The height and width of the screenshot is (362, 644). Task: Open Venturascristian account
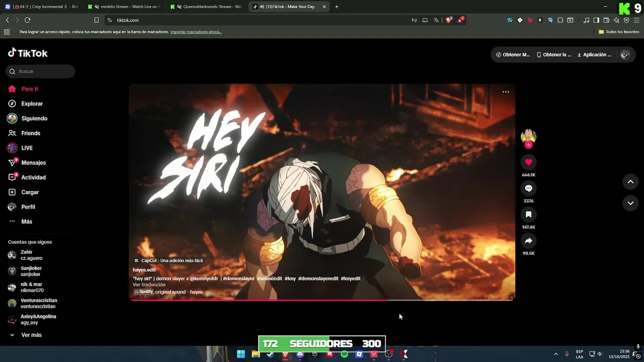(32, 303)
